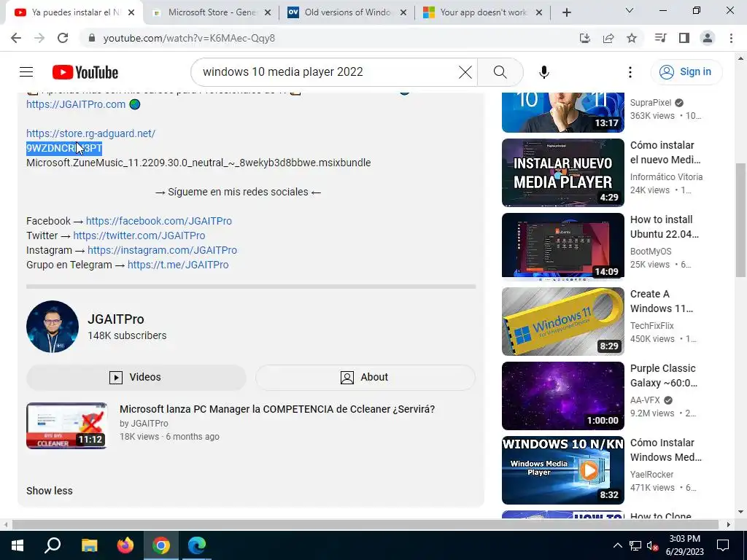Install app icon in address bar

click(585, 38)
